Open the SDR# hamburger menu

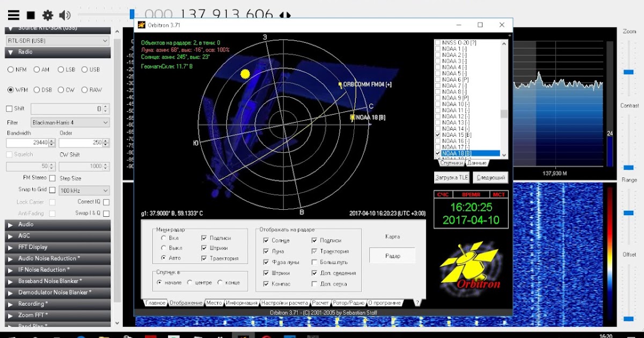point(13,16)
